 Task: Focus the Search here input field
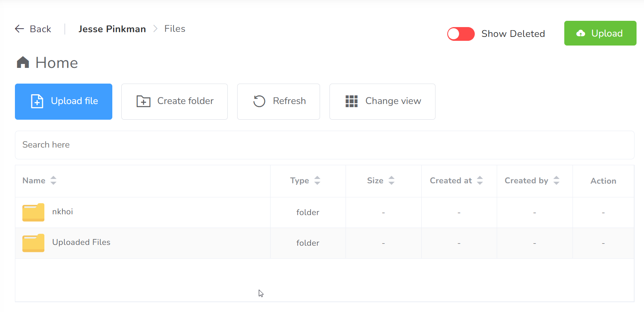[324, 145]
